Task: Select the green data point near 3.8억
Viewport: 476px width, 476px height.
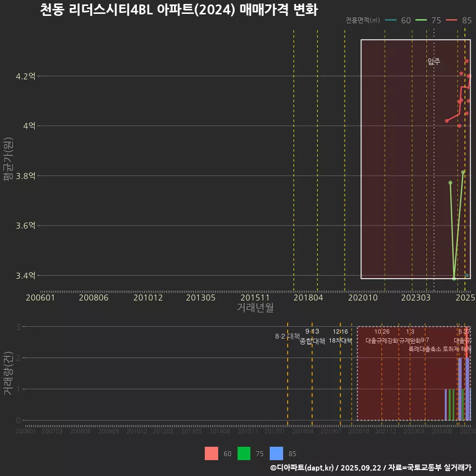Action: [462, 172]
